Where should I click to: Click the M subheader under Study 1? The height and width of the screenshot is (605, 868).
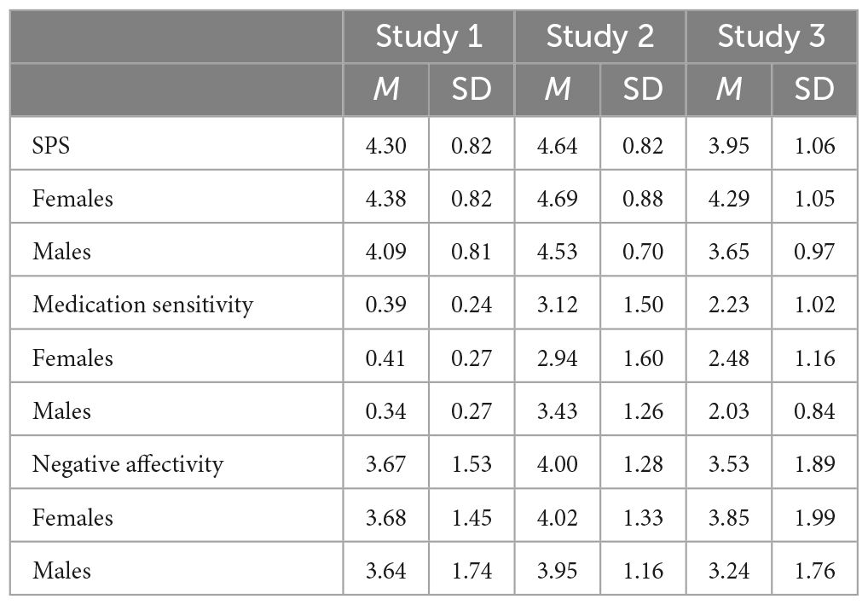386,89
